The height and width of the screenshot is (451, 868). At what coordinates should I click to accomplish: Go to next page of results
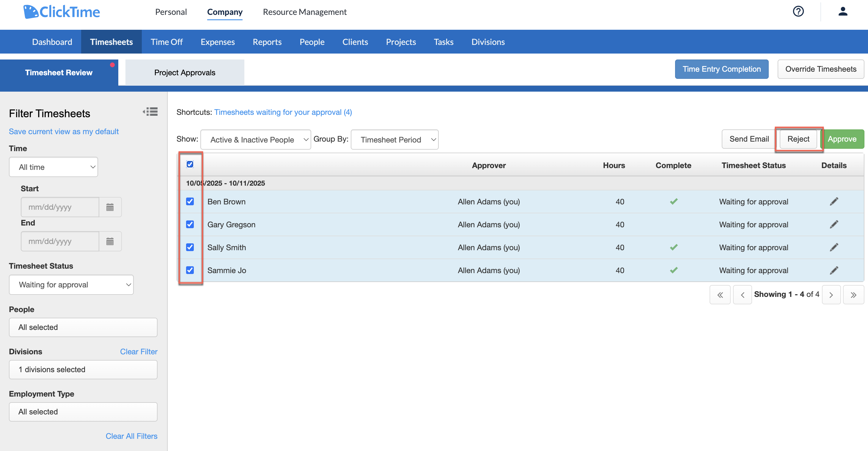pyautogui.click(x=831, y=295)
